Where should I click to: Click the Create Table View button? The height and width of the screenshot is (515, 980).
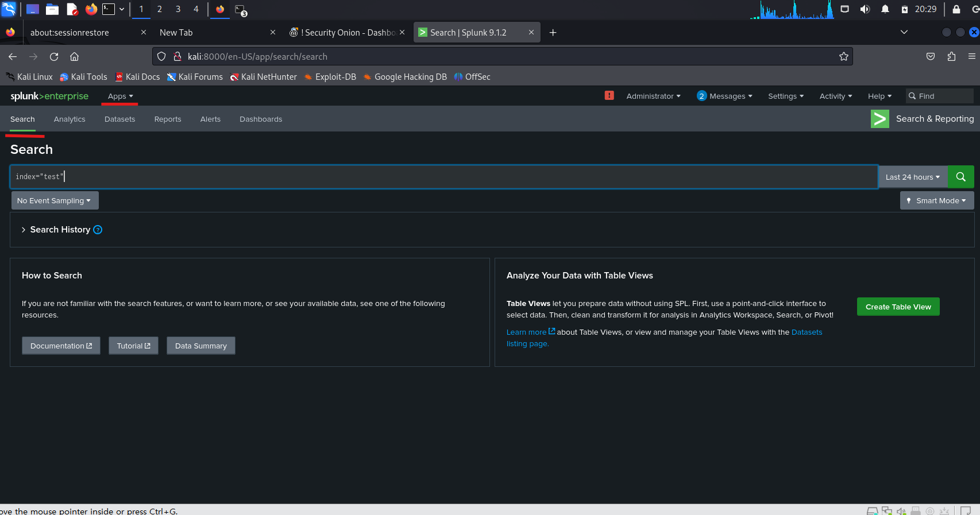pyautogui.click(x=898, y=307)
